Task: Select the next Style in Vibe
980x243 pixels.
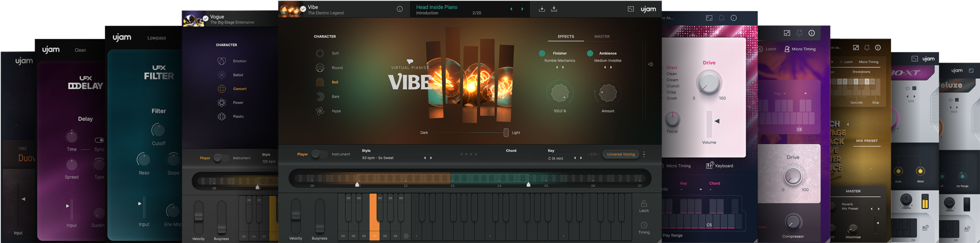Action: 431,158
